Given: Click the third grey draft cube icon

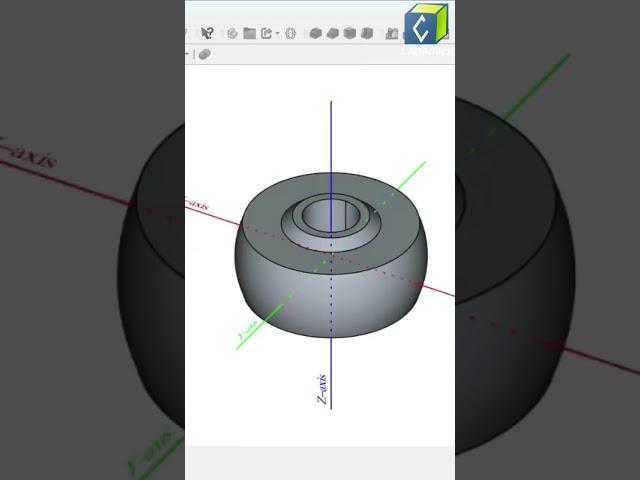Looking at the screenshot, I should [x=350, y=33].
